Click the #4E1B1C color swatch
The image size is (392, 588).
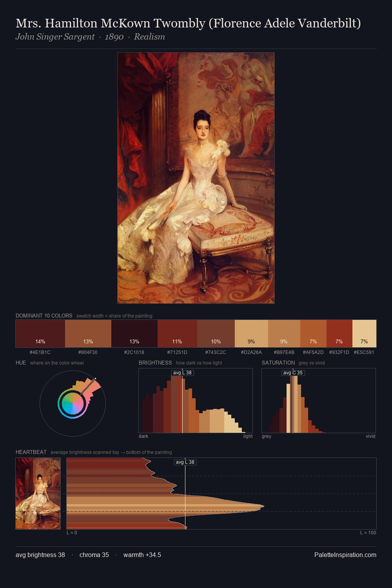(40, 334)
